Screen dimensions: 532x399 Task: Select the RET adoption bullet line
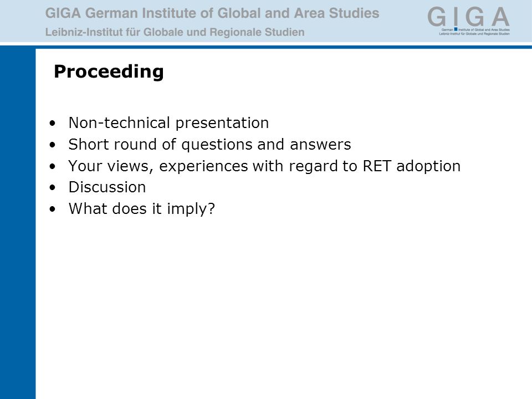(x=264, y=166)
